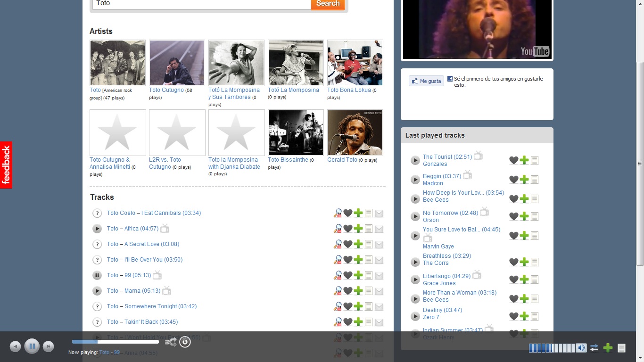The height and width of the screenshot is (362, 644).
Task: Skip to the previous track in the player bar
Action: pos(15,346)
